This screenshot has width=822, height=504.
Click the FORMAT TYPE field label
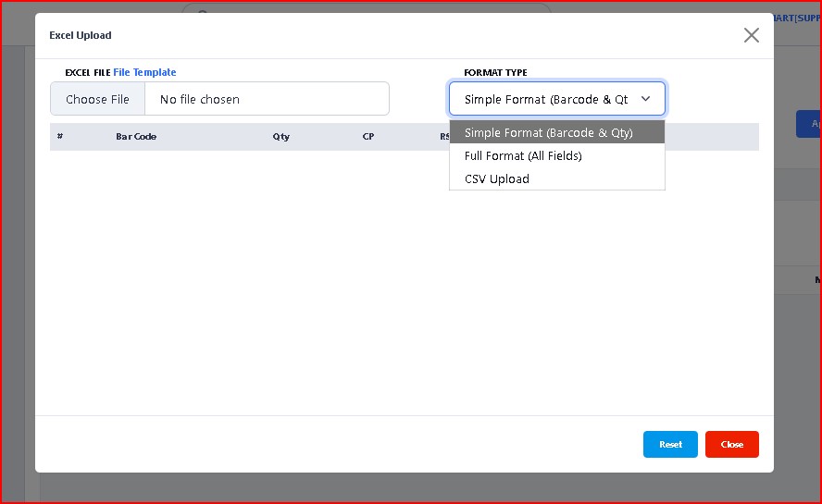coord(495,72)
